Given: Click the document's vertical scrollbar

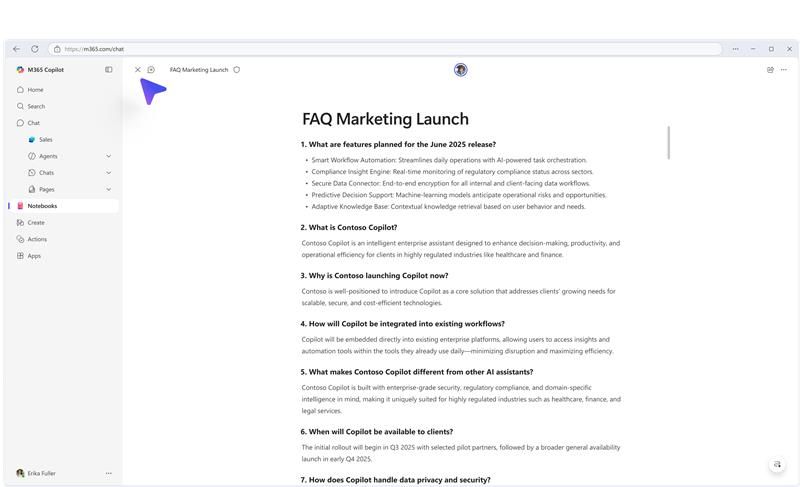Looking at the screenshot, I should click(x=668, y=142).
